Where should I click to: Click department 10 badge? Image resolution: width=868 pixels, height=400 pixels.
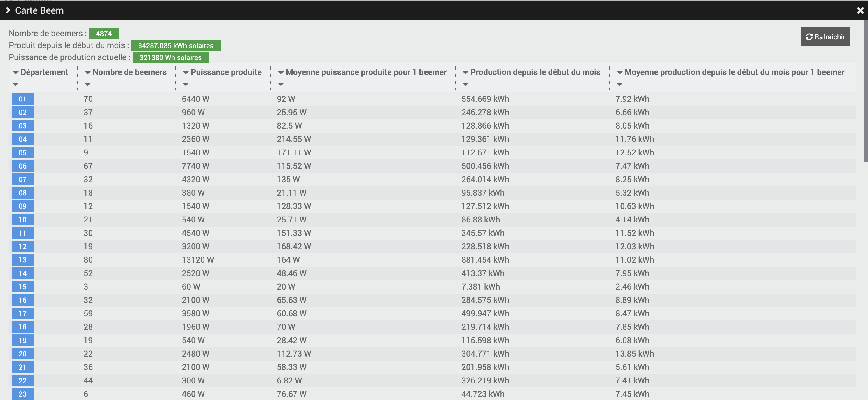click(x=22, y=220)
